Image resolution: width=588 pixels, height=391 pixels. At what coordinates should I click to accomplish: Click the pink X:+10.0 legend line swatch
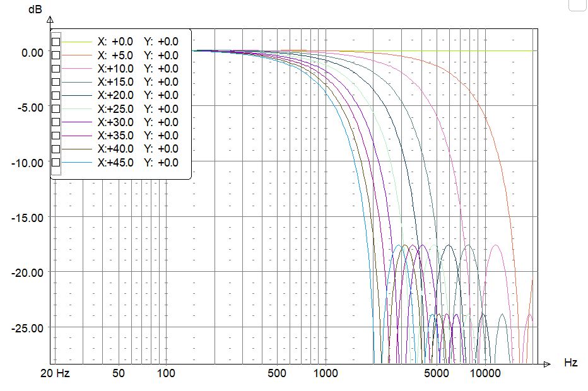78,69
